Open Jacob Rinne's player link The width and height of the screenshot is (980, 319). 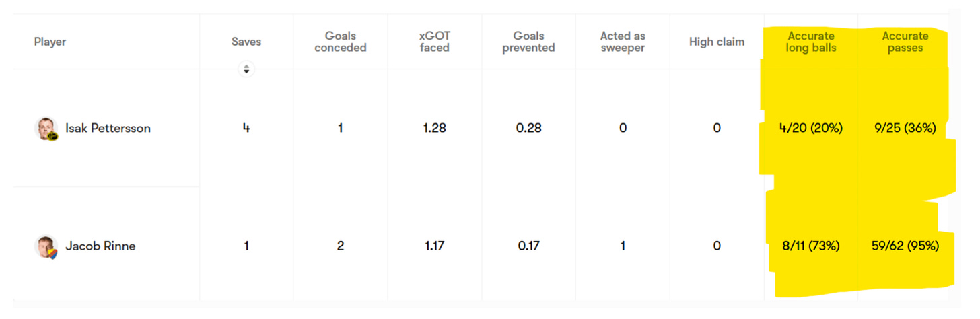click(x=100, y=246)
